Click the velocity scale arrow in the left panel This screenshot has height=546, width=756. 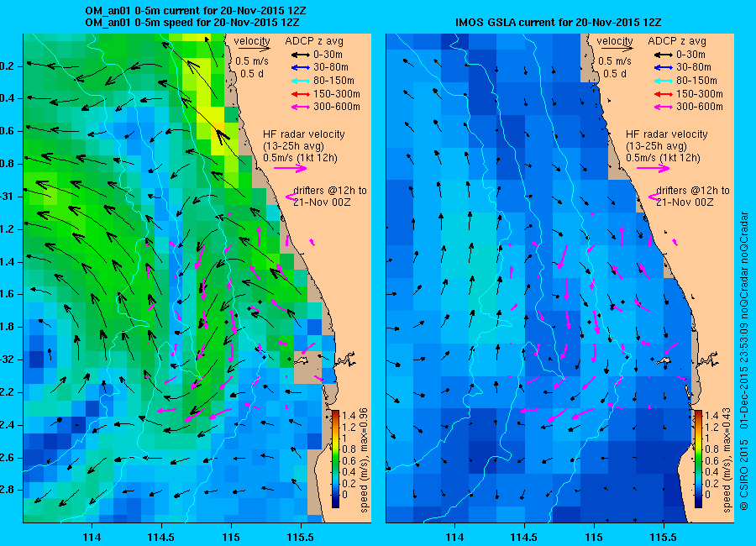(x=254, y=48)
